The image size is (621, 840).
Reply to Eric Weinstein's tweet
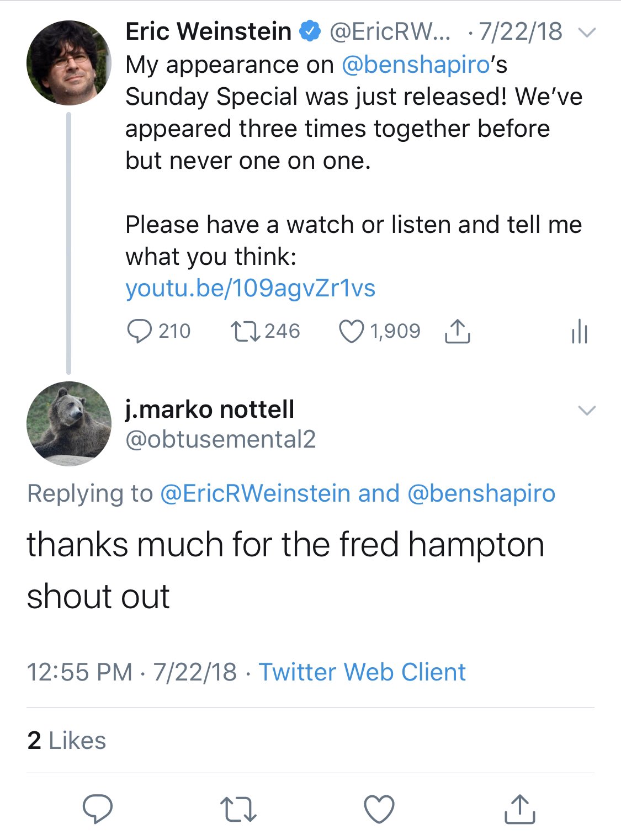point(139,331)
